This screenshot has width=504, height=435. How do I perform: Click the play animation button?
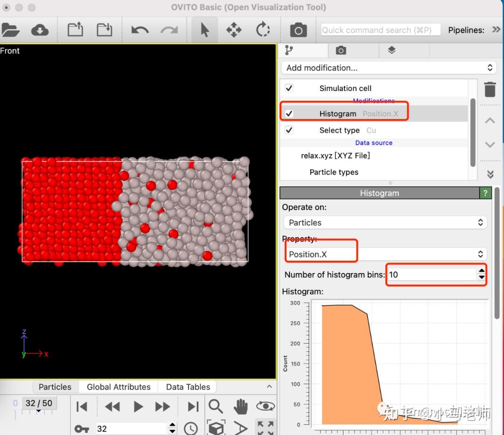[138, 407]
